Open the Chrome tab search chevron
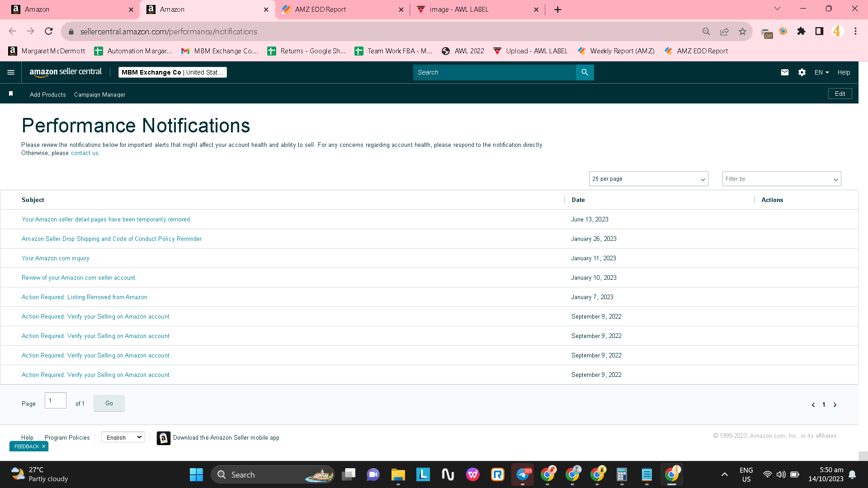Image resolution: width=868 pixels, height=488 pixels. 777,9
